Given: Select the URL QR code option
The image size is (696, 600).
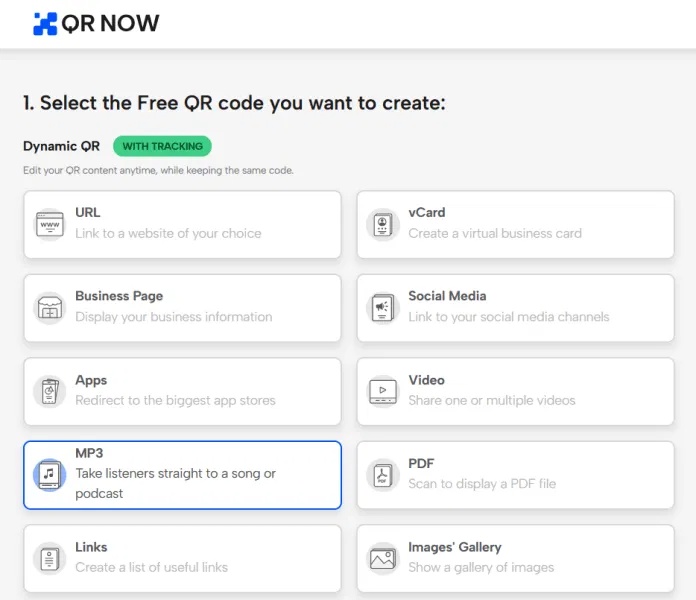Looking at the screenshot, I should (x=182, y=224).
